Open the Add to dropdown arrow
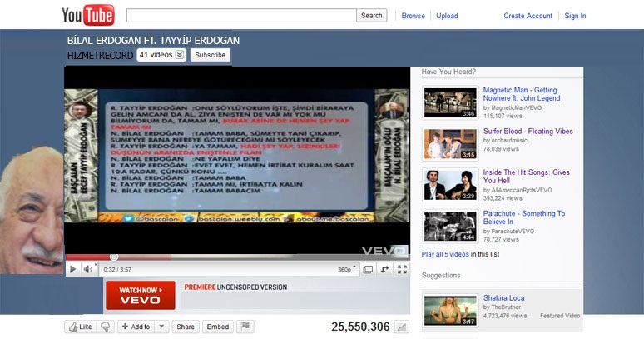 (x=161, y=327)
